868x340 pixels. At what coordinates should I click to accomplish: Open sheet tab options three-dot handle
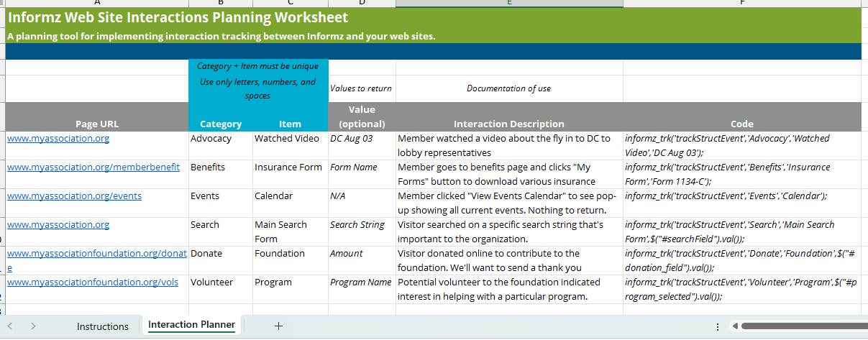pyautogui.click(x=718, y=326)
